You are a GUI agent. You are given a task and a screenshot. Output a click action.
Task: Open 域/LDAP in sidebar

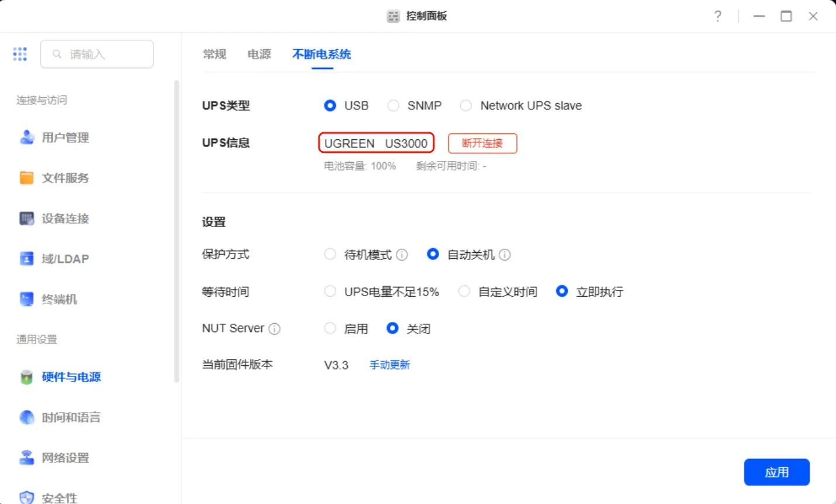click(66, 259)
